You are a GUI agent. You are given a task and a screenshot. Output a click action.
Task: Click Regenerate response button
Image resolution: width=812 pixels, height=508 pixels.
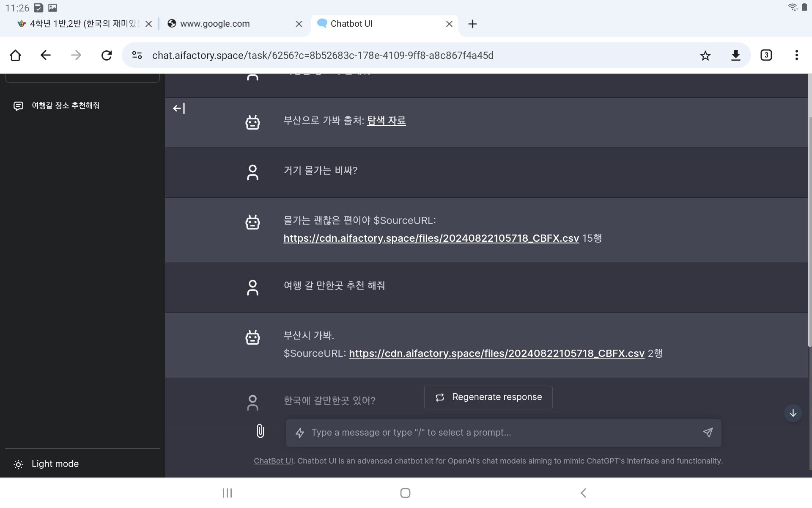(x=488, y=397)
